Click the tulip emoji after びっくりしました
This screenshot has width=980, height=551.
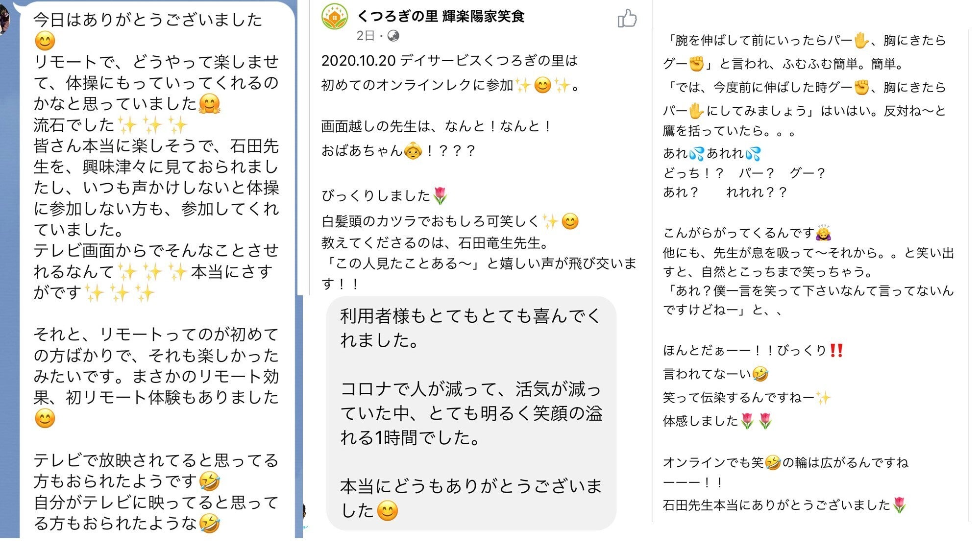(440, 196)
